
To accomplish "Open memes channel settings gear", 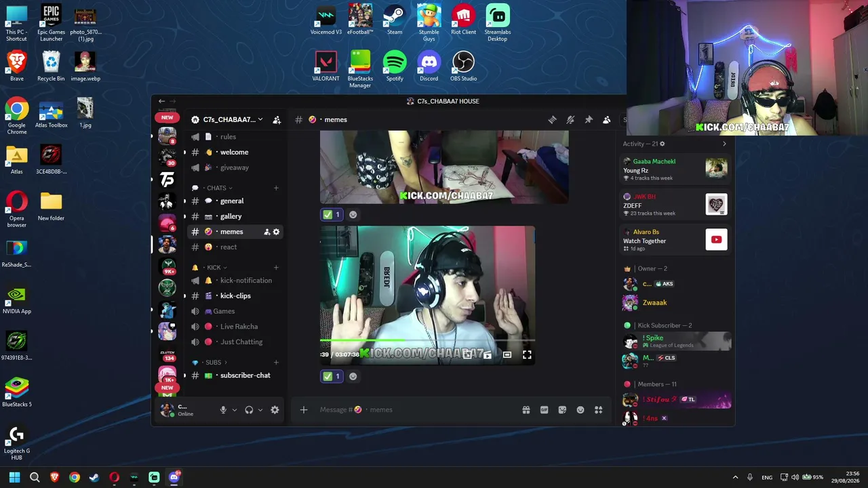I will click(x=276, y=232).
